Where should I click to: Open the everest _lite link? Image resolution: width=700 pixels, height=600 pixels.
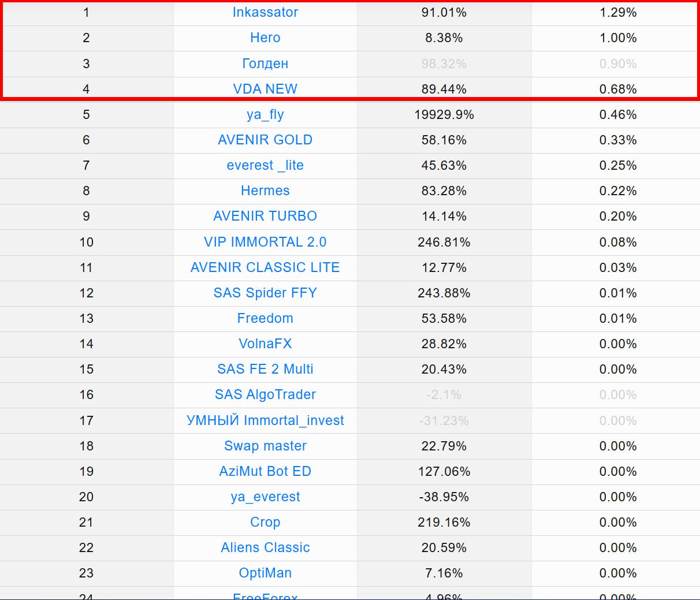coord(265,165)
